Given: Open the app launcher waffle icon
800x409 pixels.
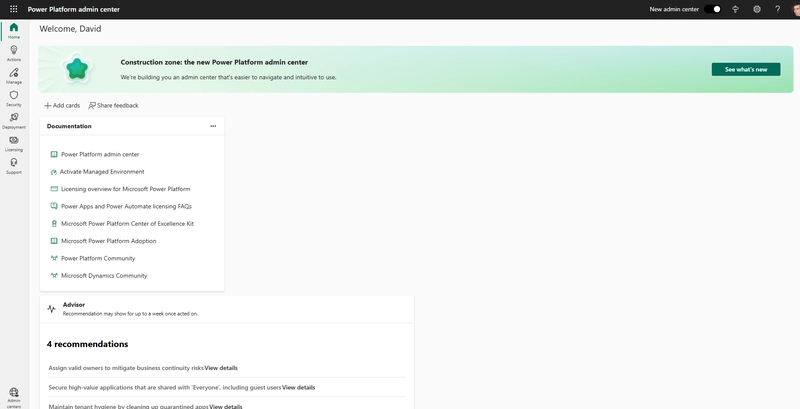Looking at the screenshot, I should [x=14, y=9].
